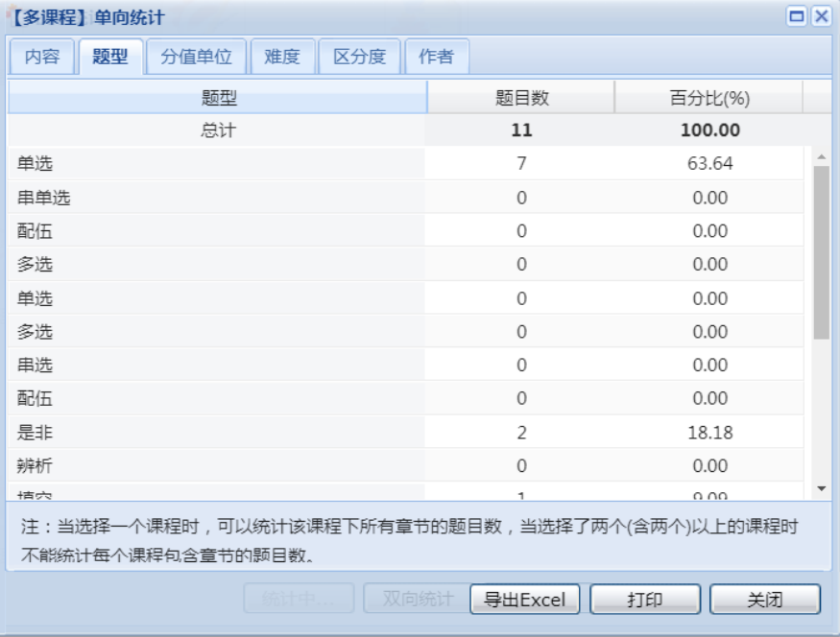
Task: Export statistics with the 导出Excel button
Action: (x=524, y=600)
